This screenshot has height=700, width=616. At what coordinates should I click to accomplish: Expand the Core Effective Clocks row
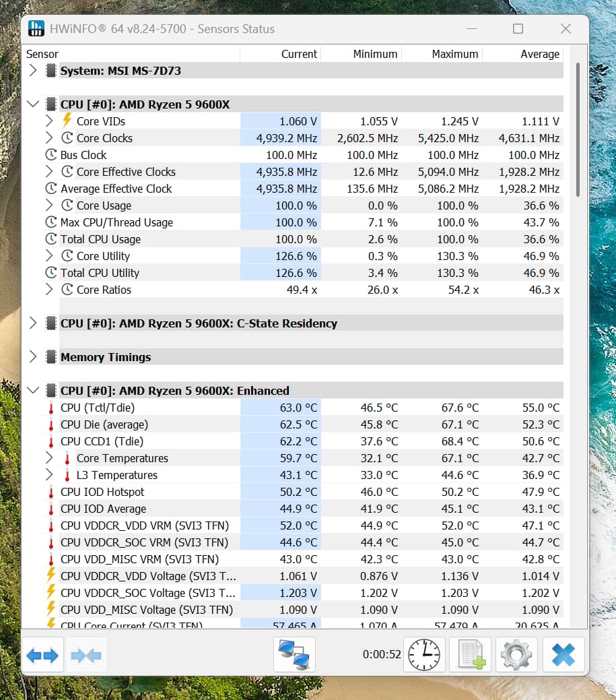[49, 171]
